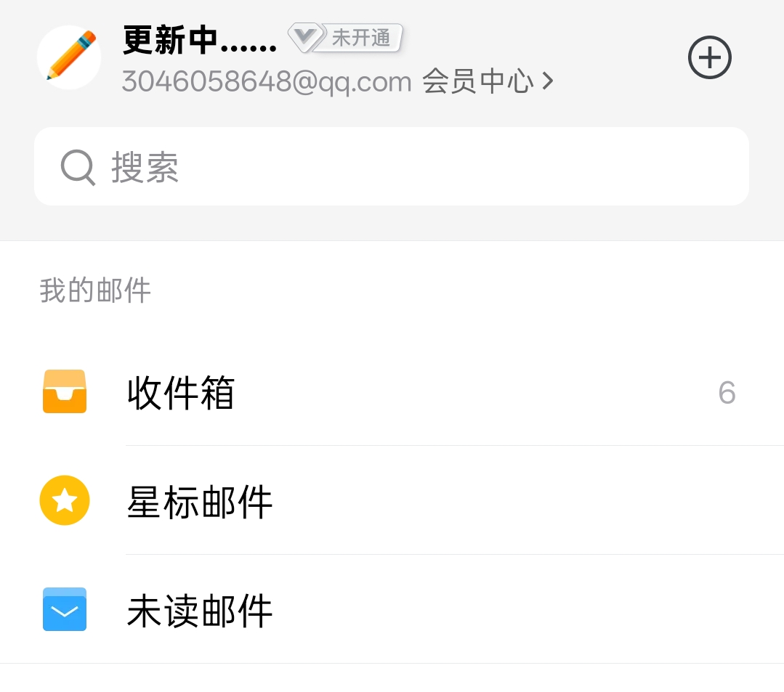Tap the 未开通 membership status badge
This screenshot has height=692, width=784.
(361, 37)
